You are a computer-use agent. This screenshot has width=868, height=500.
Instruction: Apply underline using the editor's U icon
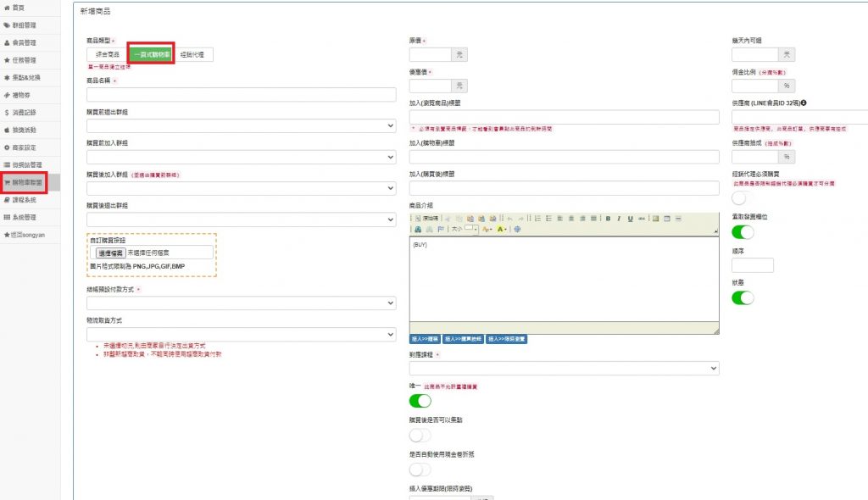click(x=631, y=219)
